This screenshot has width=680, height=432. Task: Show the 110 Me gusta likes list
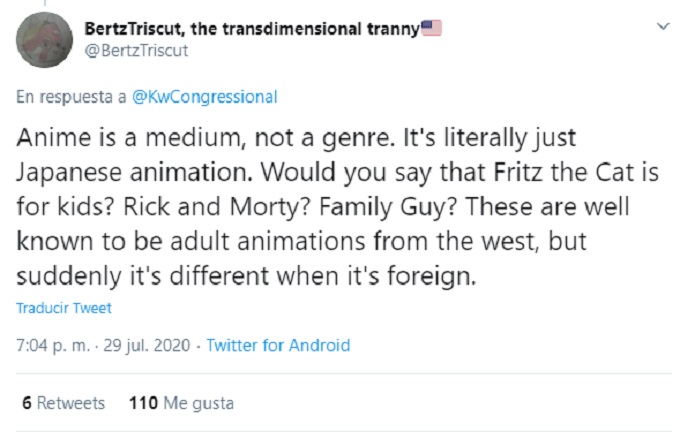point(181,403)
